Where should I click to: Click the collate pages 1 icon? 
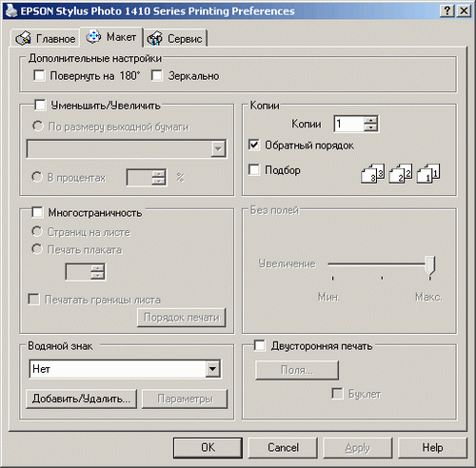coord(428,173)
